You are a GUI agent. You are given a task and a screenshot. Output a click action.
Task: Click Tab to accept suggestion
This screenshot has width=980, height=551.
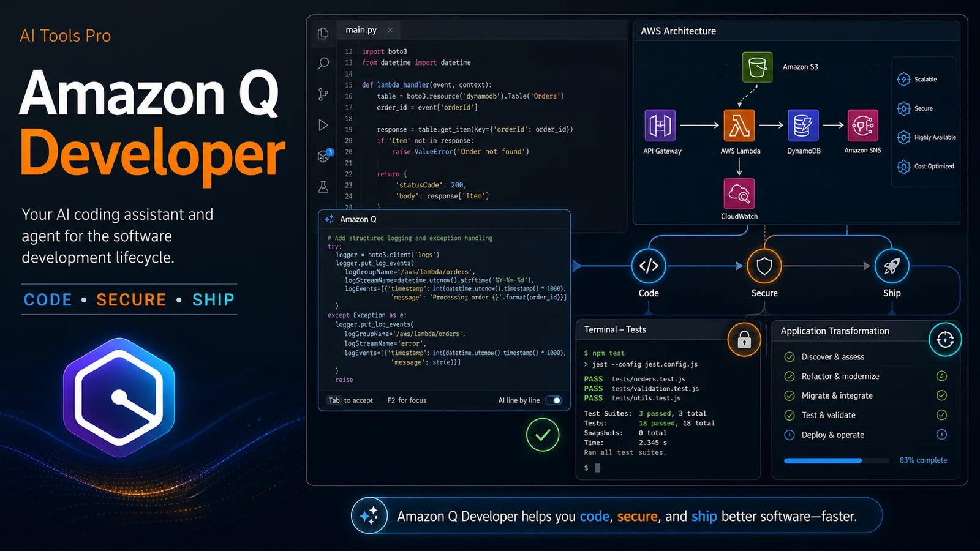coord(350,400)
